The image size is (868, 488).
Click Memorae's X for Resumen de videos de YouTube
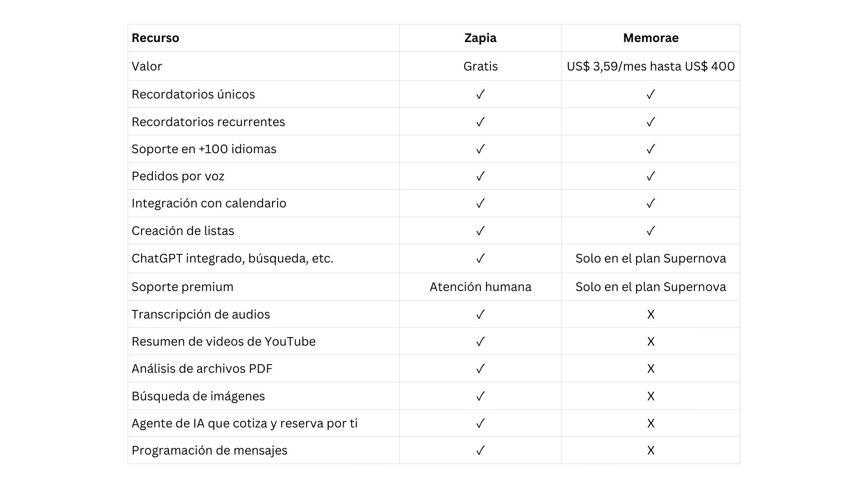pyautogui.click(x=651, y=342)
